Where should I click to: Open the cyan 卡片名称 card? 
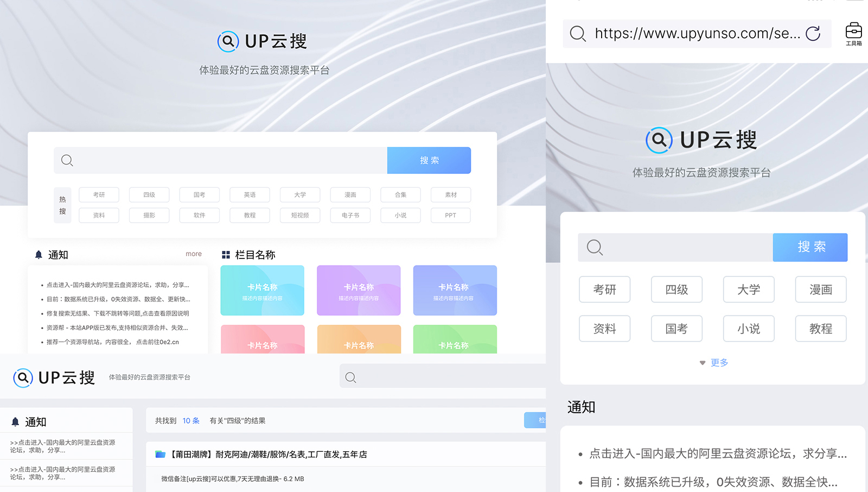pyautogui.click(x=263, y=291)
